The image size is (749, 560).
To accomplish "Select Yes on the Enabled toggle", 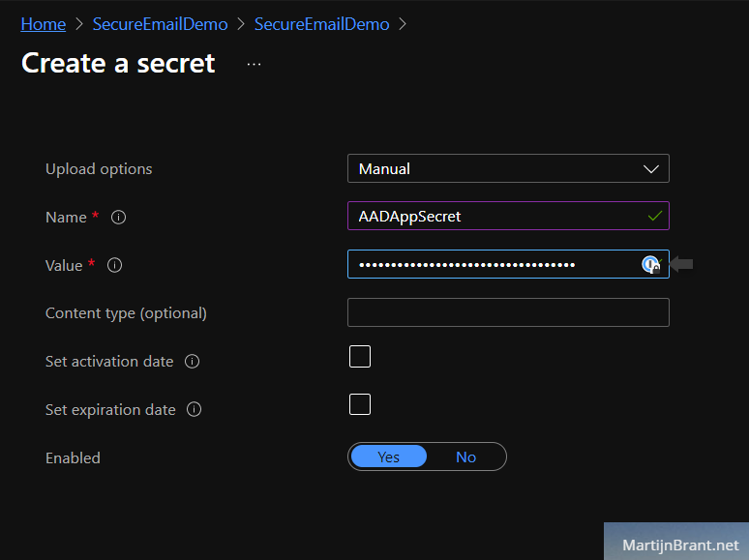I will click(x=389, y=457).
